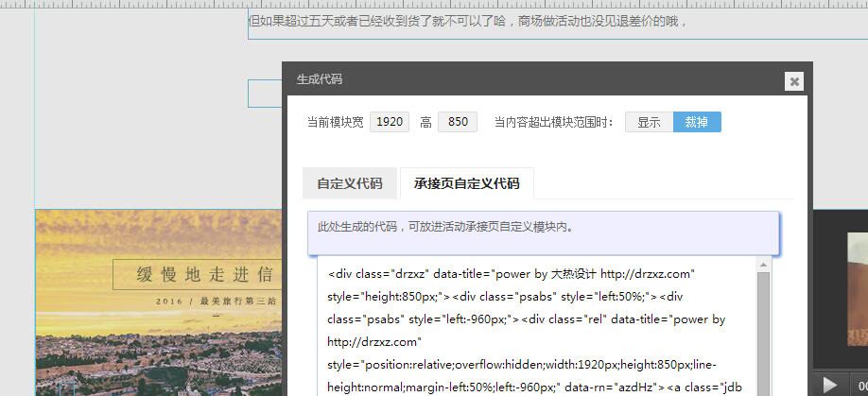This screenshot has height=396, width=868.
Task: Click inside the generated code text area
Action: (535, 326)
